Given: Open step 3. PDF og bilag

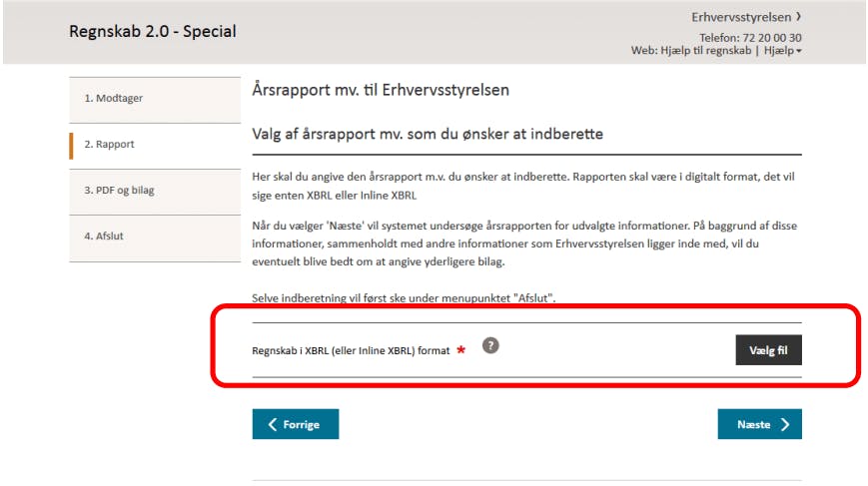Looking at the screenshot, I should (155, 192).
